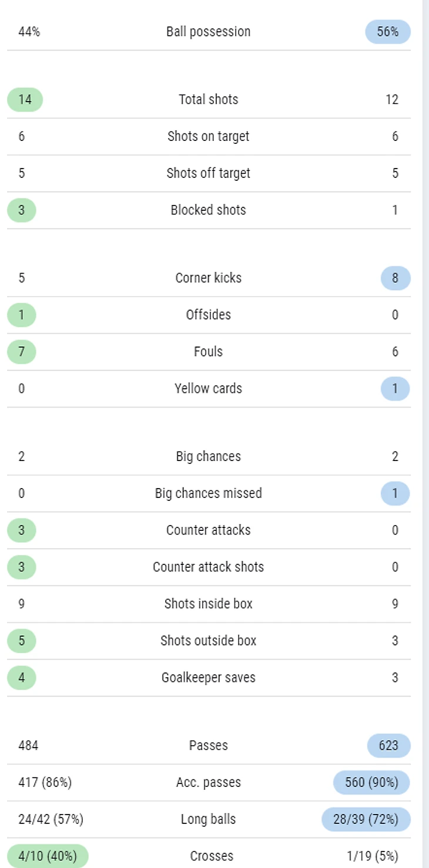Click the 4/10 (40%) crosses badge
429x868 pixels.
coord(48,856)
